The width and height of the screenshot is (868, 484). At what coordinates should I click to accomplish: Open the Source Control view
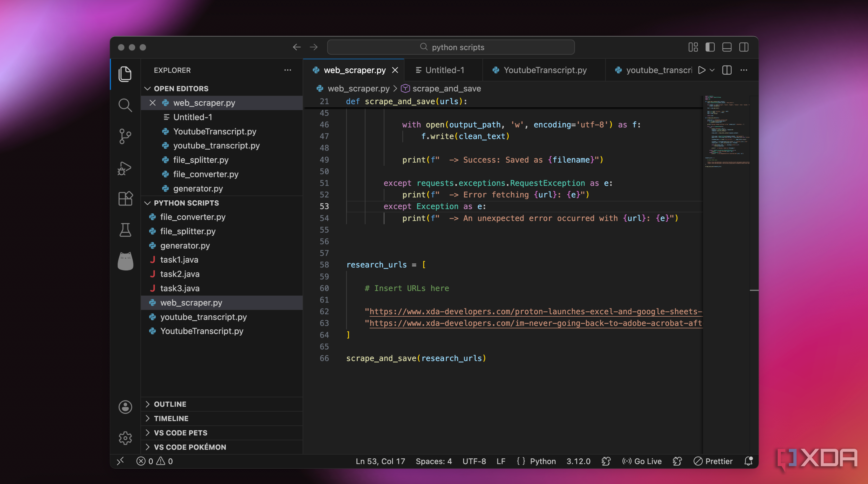click(125, 136)
